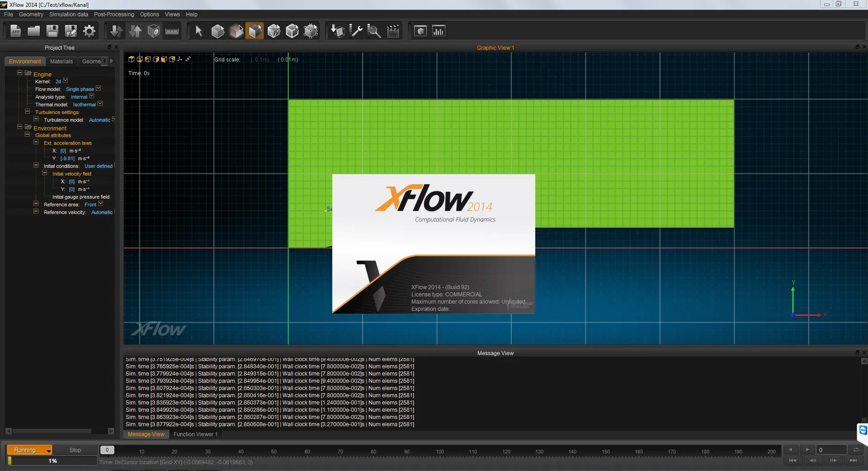Screen dimensions: 868x471
Task: Select the vertex selection cube tool
Action: [x=311, y=31]
